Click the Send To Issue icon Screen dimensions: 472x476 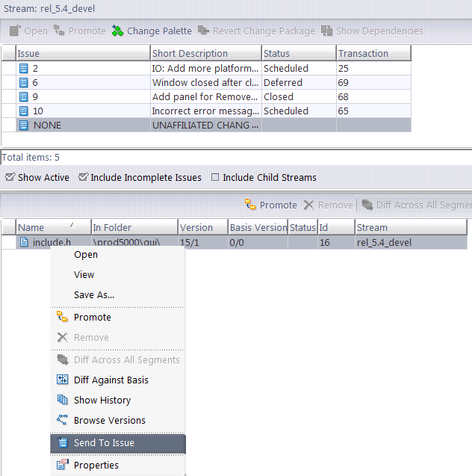pyautogui.click(x=63, y=443)
